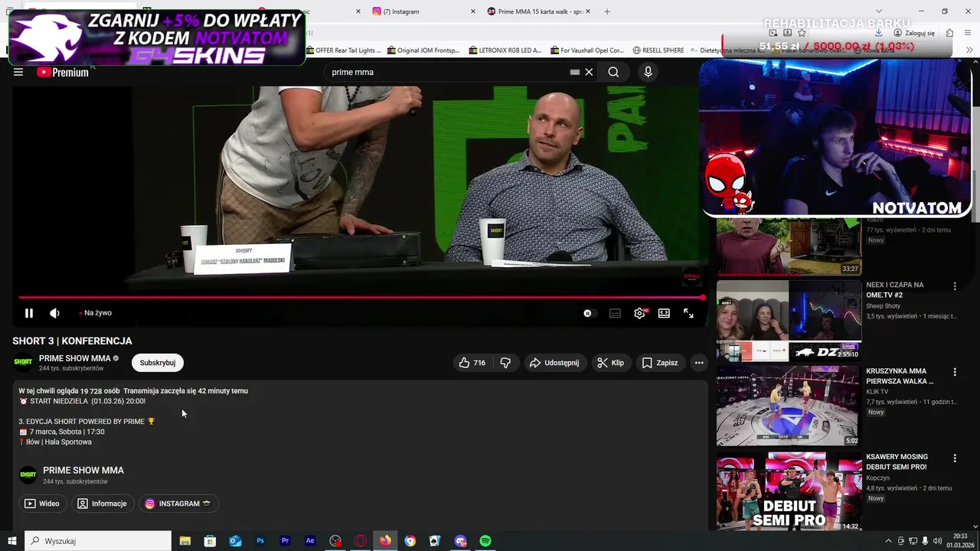
Task: Open OFFER Rear Tail Lights bookmark
Action: coord(343,51)
